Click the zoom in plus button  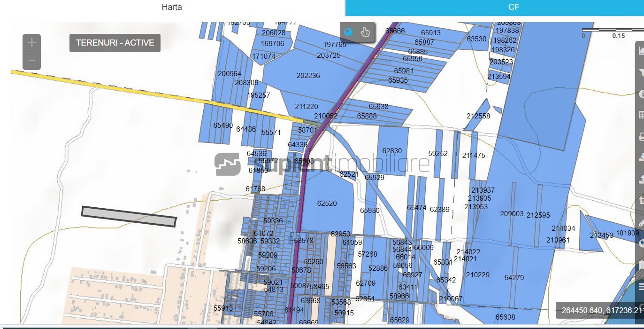tap(31, 43)
